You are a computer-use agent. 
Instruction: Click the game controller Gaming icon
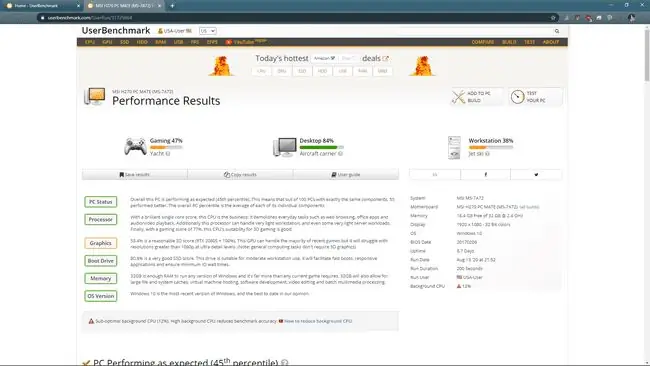[135, 147]
